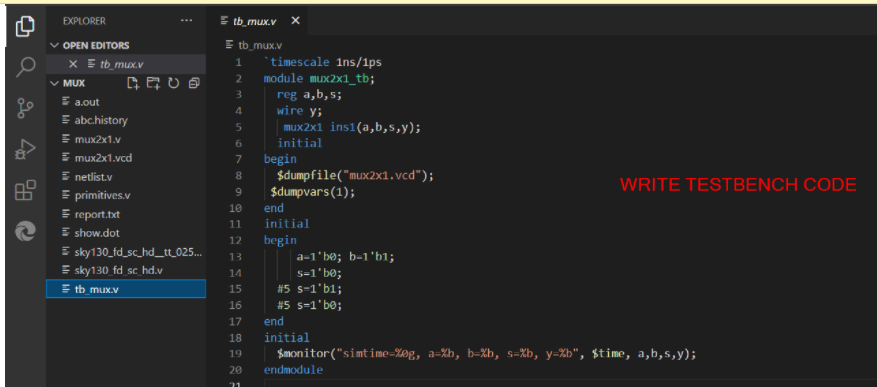Click the 'begin' keyword on line 12
The height and width of the screenshot is (387, 877).
coord(280,240)
